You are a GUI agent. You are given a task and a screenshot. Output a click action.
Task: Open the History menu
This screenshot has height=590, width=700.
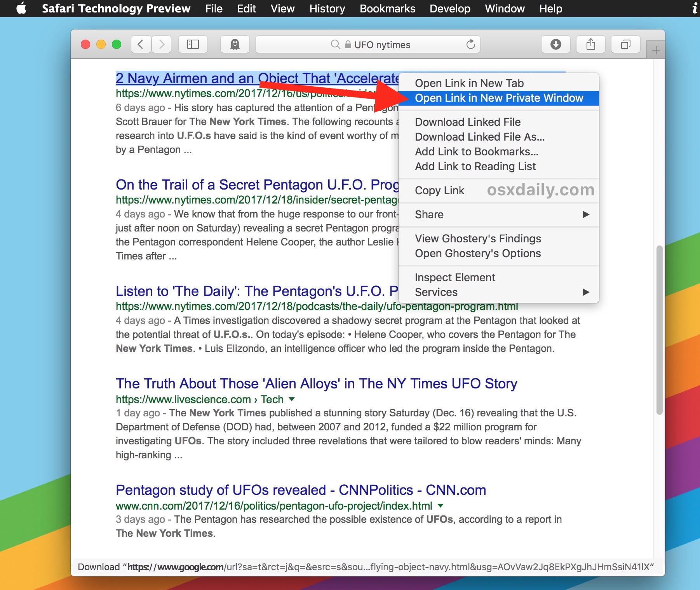[327, 8]
